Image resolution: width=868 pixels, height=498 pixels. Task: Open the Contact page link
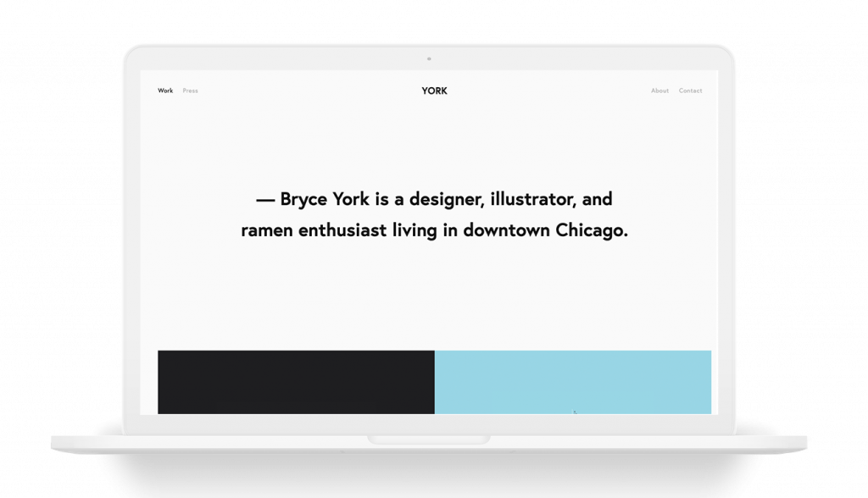[690, 91]
